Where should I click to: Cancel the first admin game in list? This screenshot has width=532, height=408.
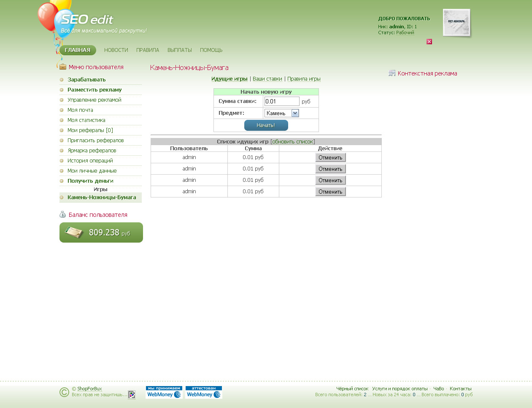pos(330,157)
